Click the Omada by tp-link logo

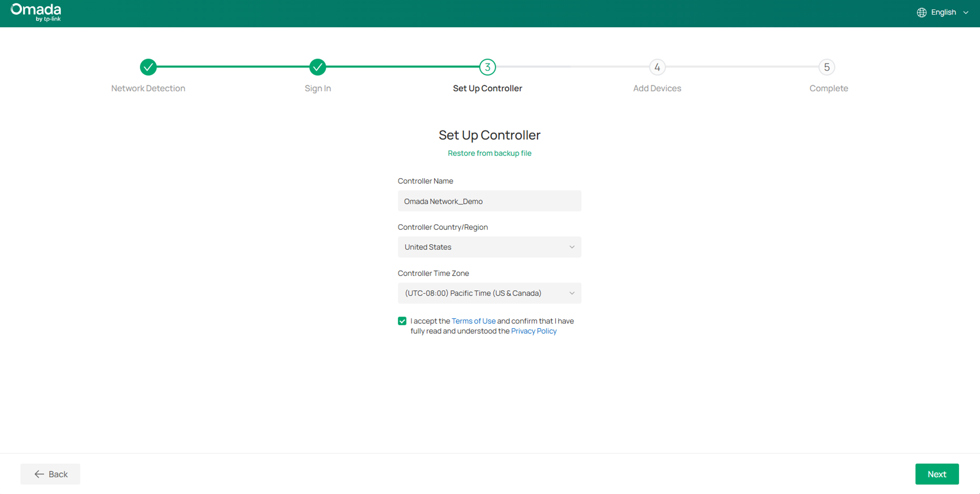click(36, 12)
